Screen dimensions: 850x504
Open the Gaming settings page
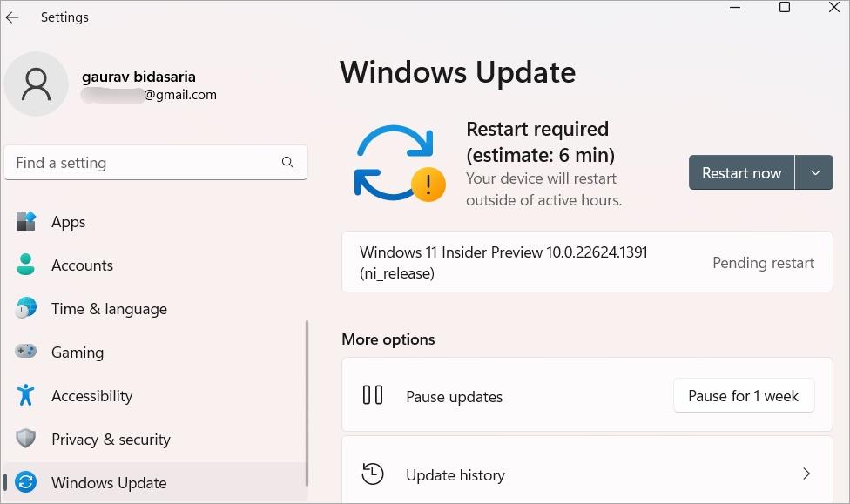(x=155, y=352)
